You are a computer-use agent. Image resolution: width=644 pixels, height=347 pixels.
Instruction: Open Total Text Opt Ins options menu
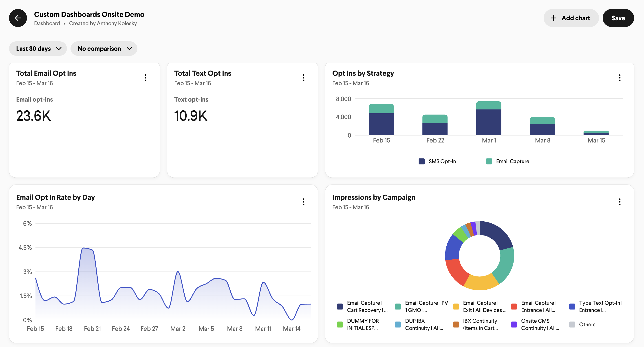tap(304, 78)
